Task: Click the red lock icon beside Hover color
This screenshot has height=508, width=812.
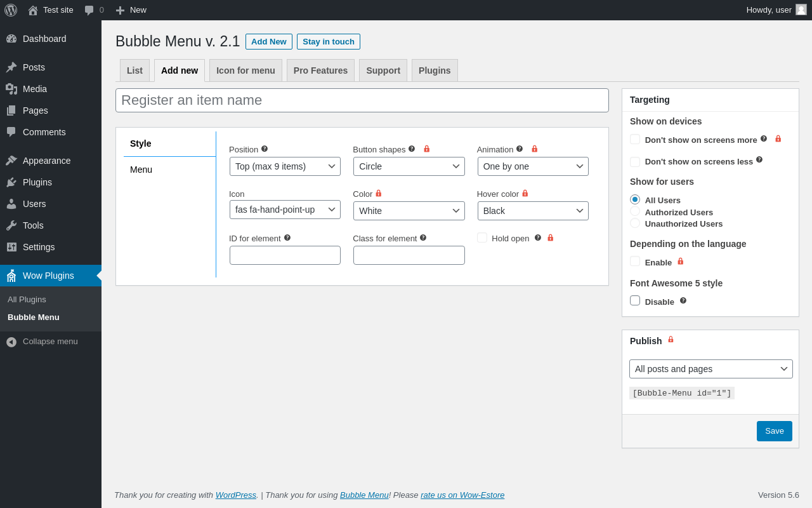Action: click(525, 193)
